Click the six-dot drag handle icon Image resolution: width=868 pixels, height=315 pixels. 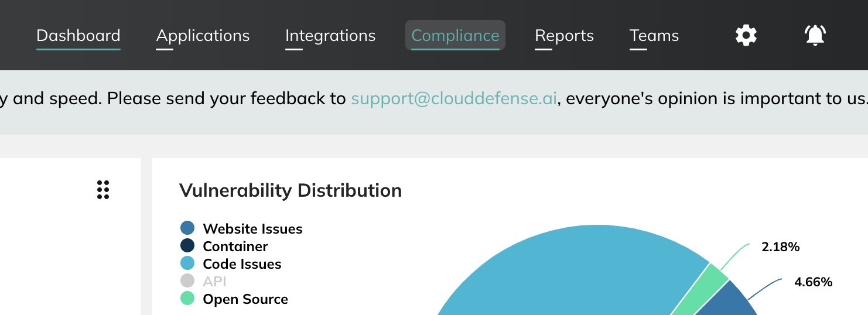click(103, 190)
